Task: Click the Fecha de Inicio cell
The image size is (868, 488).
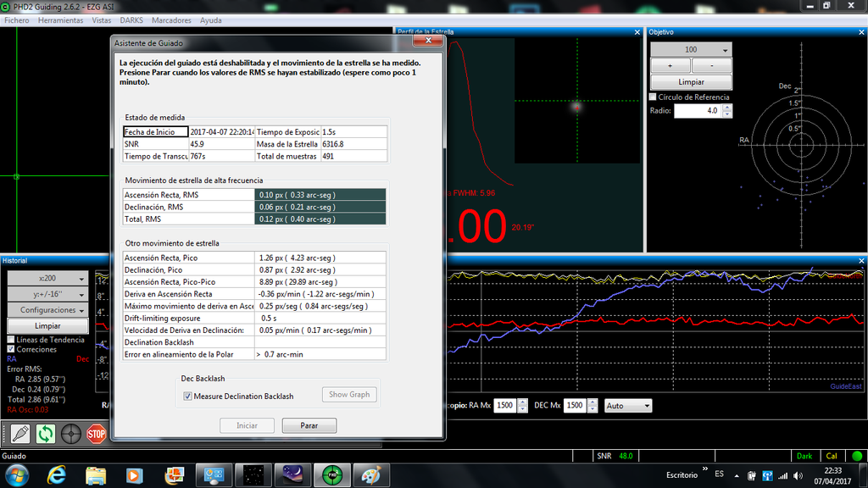Action: 156,131
